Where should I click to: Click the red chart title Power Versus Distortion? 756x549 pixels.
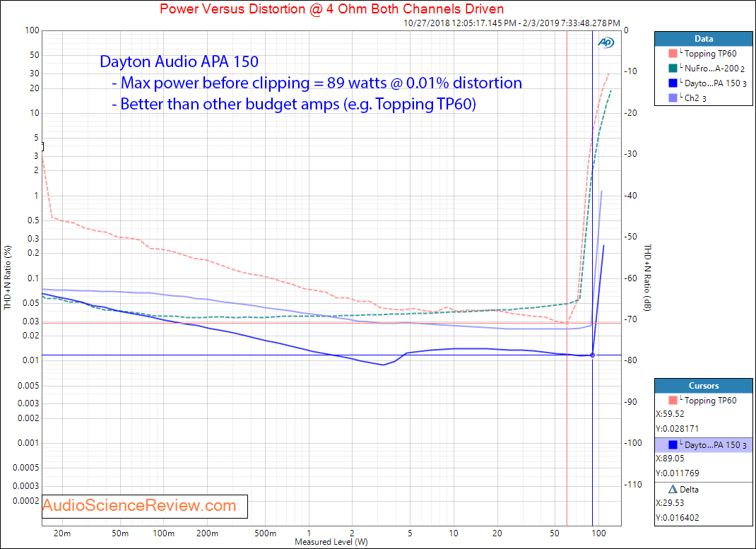[x=331, y=8]
